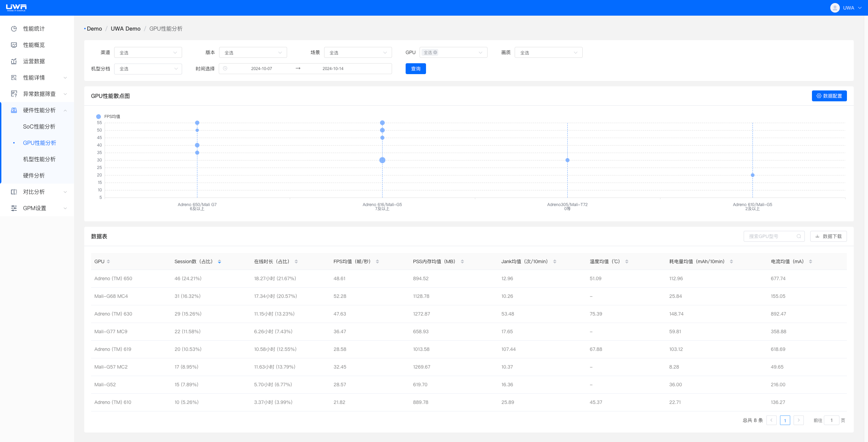Click search icon in GPU型号 search box
Screen dimensions: 868x442
[x=799, y=236]
